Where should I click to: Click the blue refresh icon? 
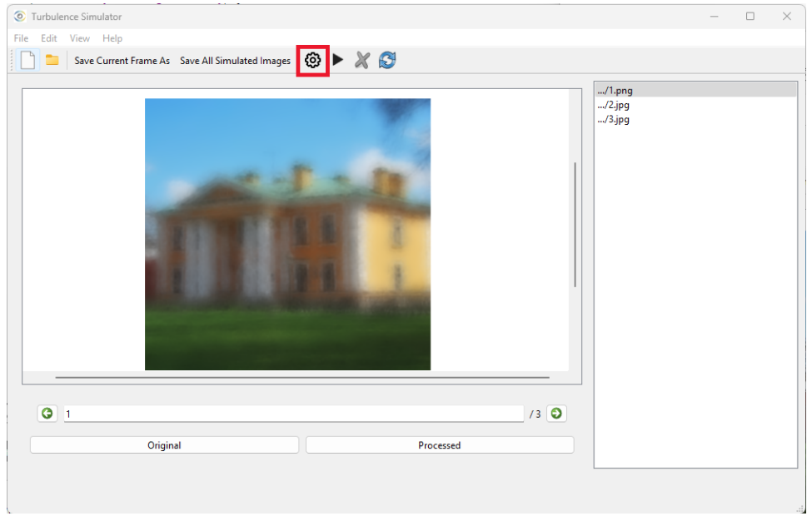(386, 60)
